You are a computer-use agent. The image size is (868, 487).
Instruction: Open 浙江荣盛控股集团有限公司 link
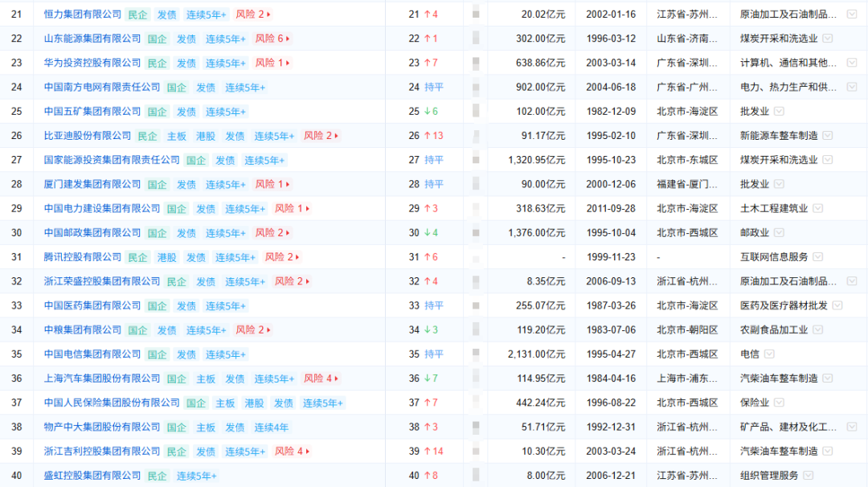102,282
